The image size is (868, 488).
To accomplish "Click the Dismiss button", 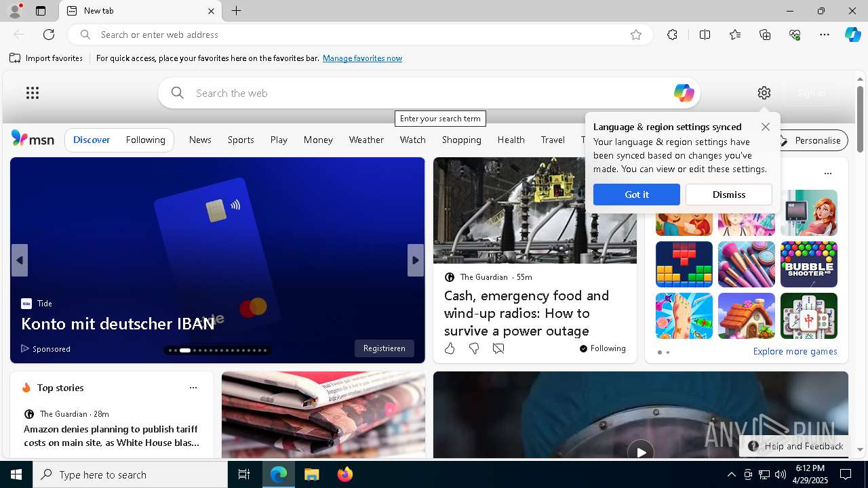I will (x=729, y=195).
